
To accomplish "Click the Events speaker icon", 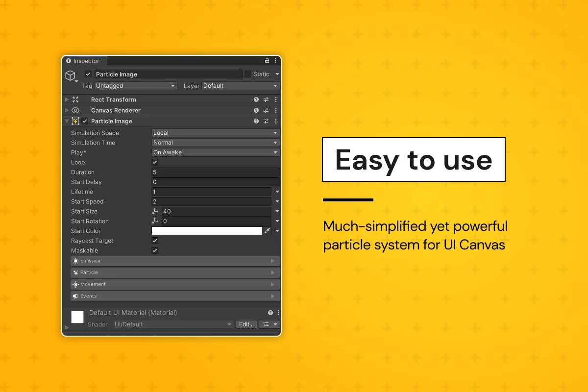I will (x=75, y=296).
